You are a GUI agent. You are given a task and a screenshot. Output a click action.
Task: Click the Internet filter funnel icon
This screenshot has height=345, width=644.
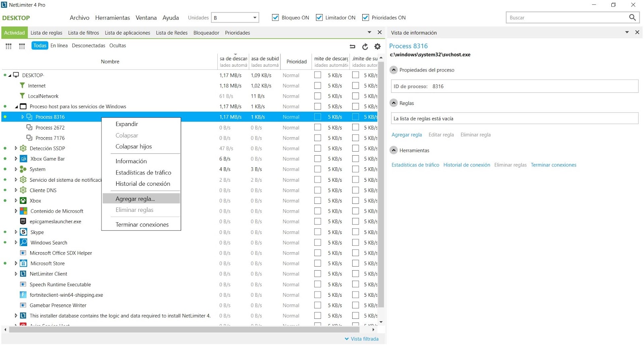23,86
